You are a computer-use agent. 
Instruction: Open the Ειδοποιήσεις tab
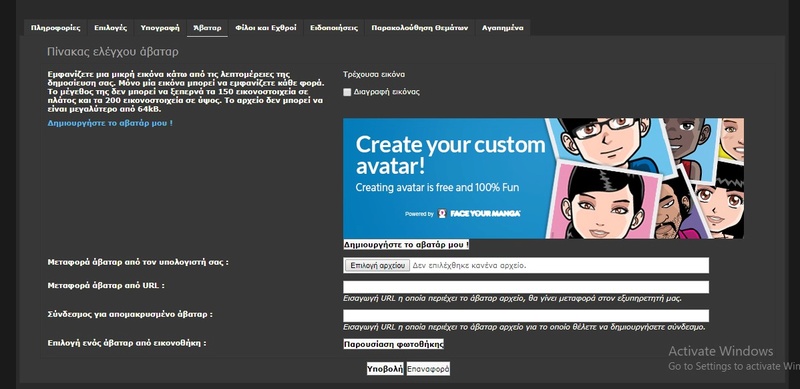(x=334, y=28)
